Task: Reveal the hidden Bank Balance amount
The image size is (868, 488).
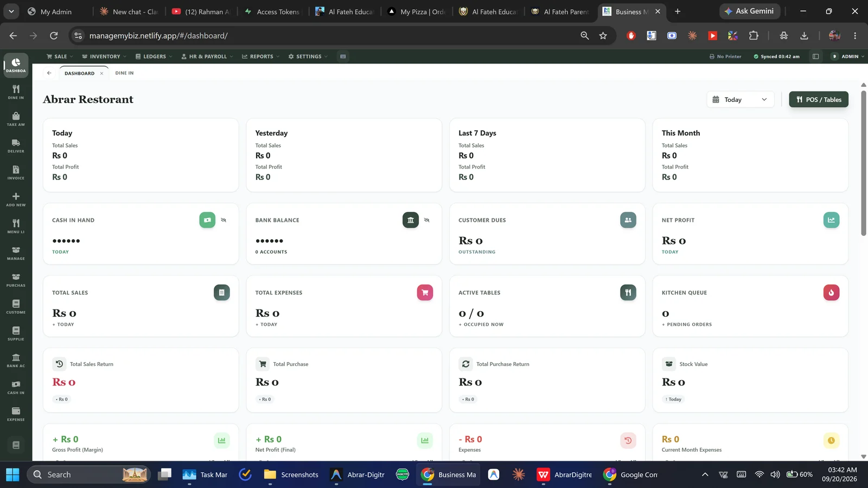Action: tap(427, 220)
